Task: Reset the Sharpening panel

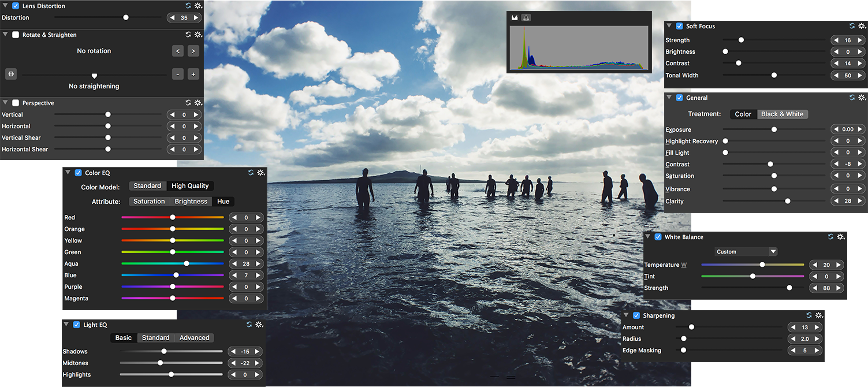Action: point(810,315)
